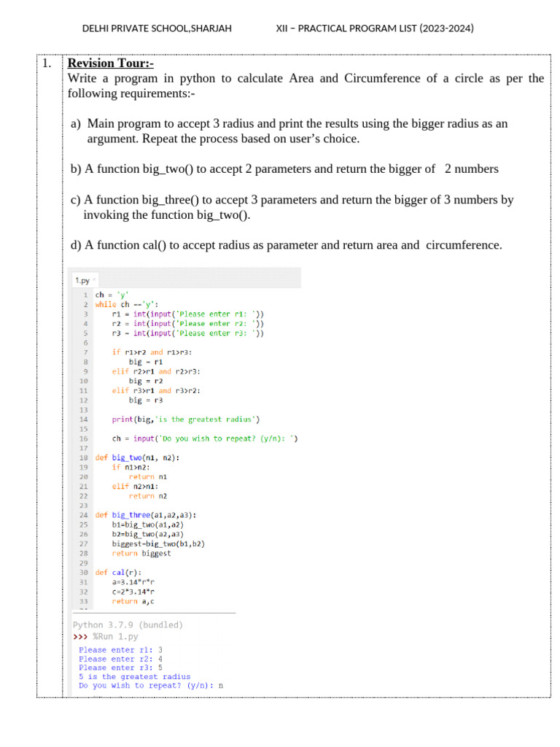The image size is (560, 747).
Task: Click code line 'def big_two(n1, n2):'
Action: point(137,457)
